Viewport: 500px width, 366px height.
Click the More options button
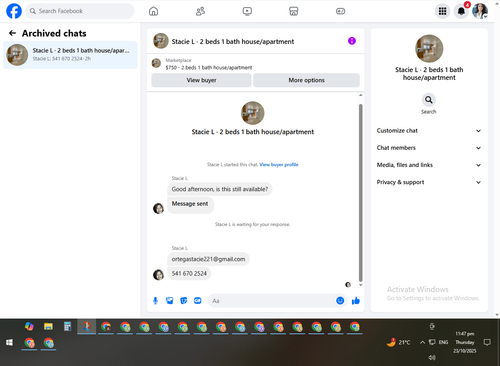point(306,80)
